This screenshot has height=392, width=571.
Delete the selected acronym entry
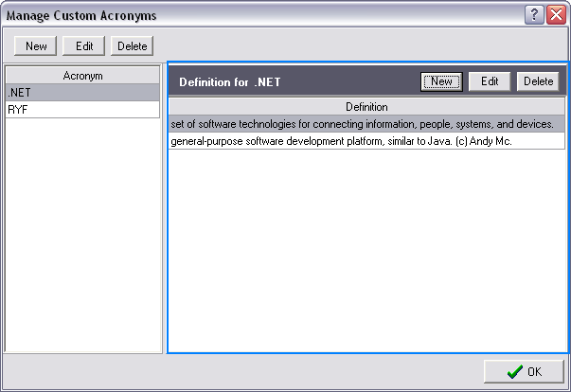coord(132,45)
